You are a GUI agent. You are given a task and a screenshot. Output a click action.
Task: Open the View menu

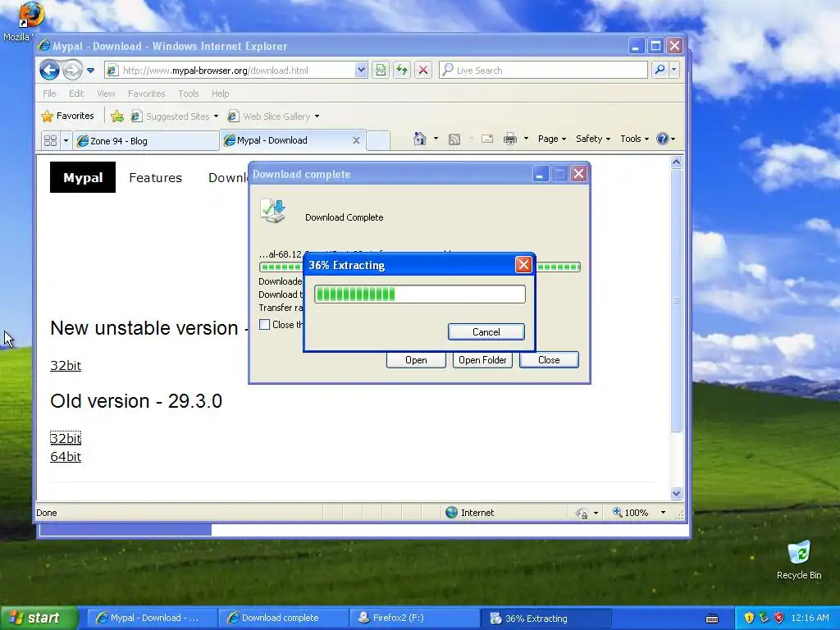(106, 94)
